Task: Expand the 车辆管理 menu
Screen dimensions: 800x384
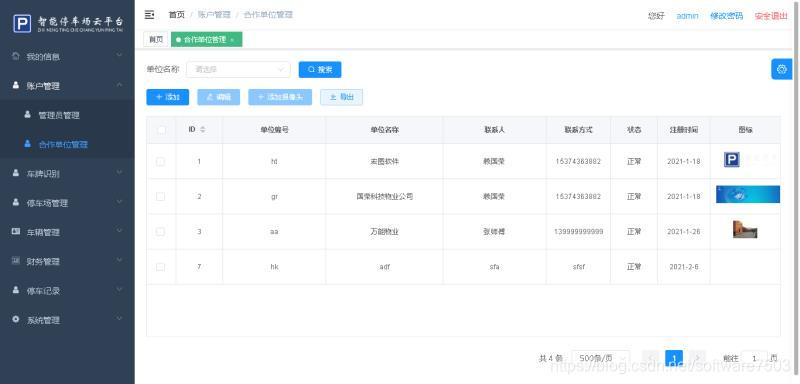Action: coord(67,232)
